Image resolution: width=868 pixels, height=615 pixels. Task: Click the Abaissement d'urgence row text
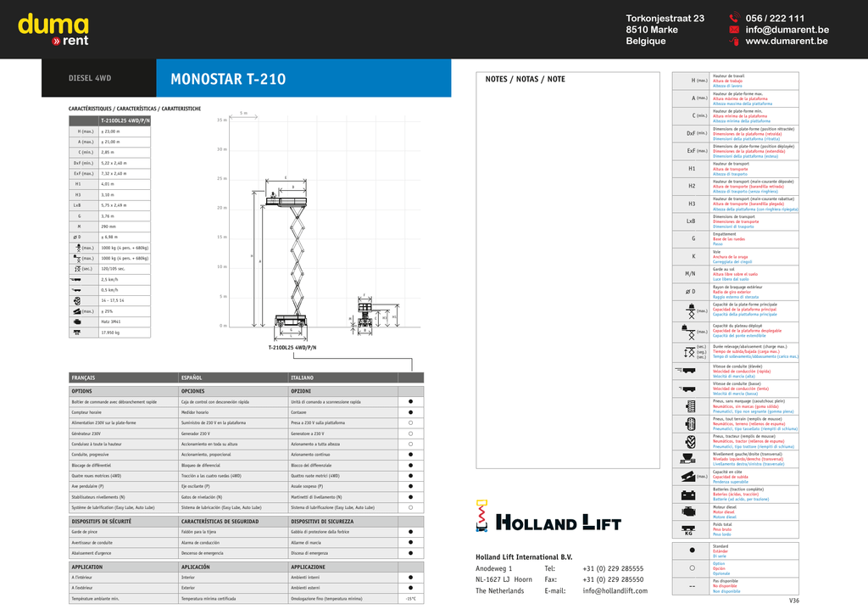tap(92, 553)
